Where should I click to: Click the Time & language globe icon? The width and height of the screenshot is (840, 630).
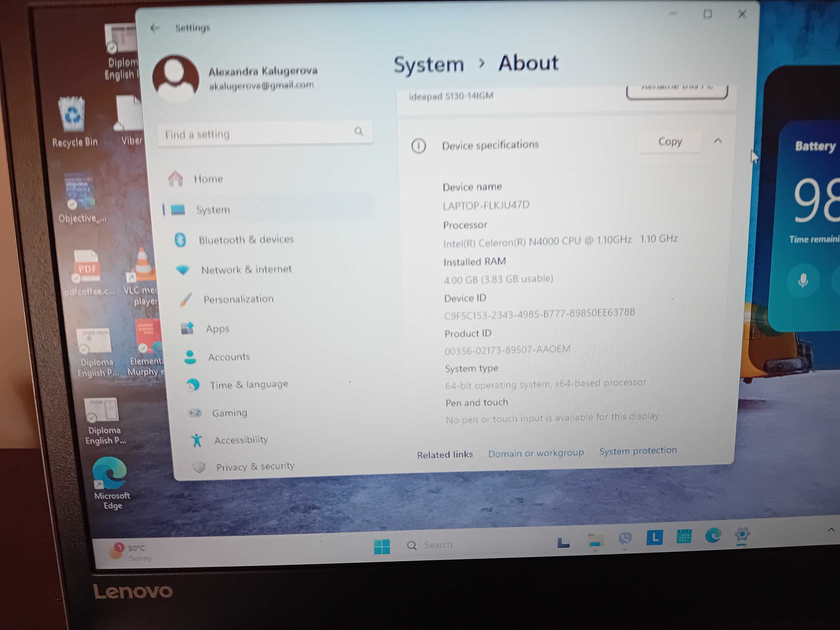193,385
